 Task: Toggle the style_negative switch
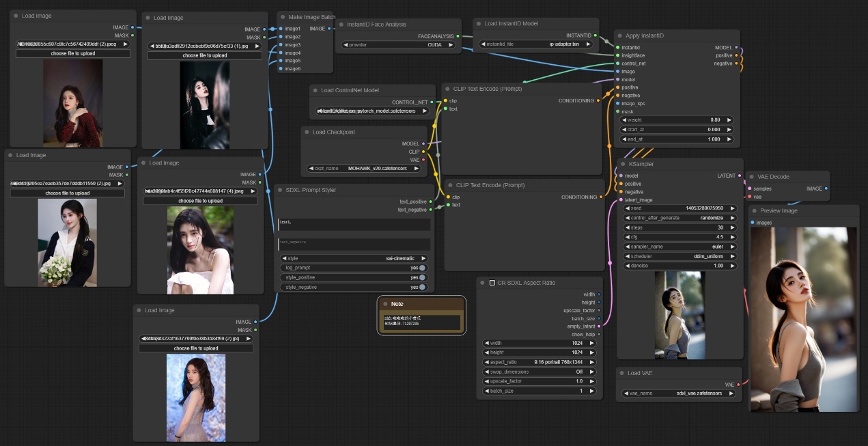[423, 287]
